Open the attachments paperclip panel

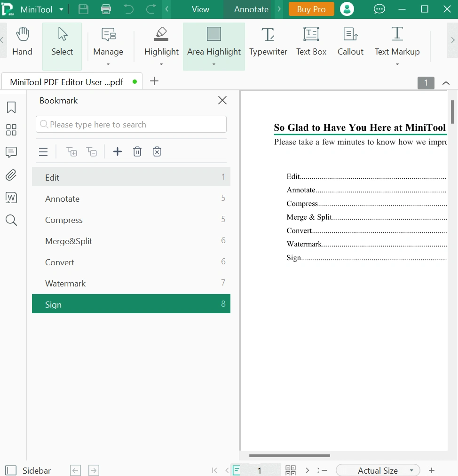(11, 175)
